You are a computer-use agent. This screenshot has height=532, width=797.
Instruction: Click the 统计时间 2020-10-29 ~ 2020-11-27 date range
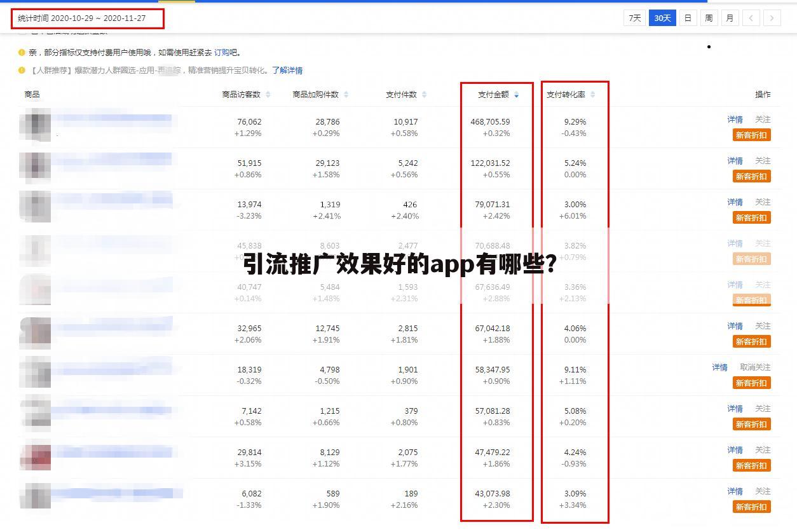82,18
